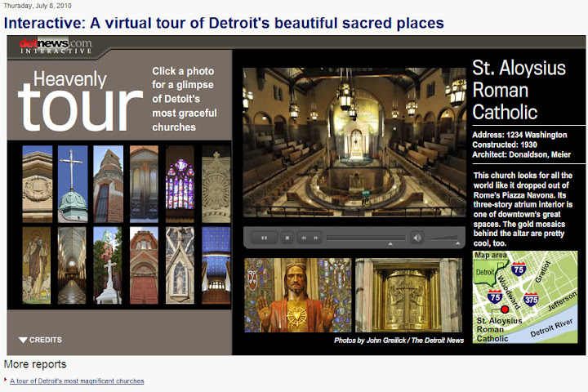Adjust the volume level slider

pos(443,238)
